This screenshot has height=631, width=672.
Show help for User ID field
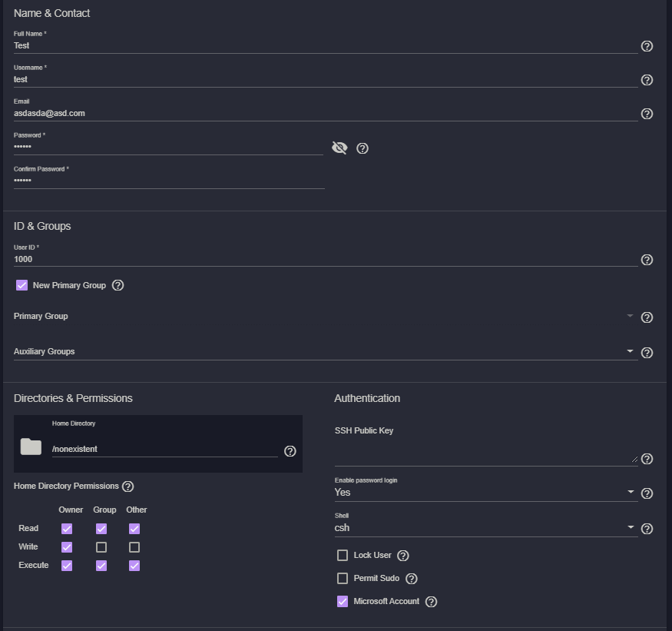click(x=647, y=260)
